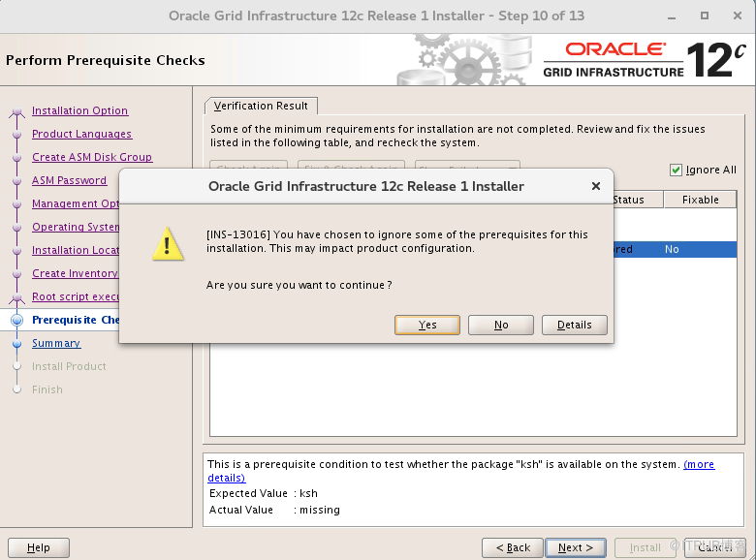Click the Finish step label

click(47, 389)
